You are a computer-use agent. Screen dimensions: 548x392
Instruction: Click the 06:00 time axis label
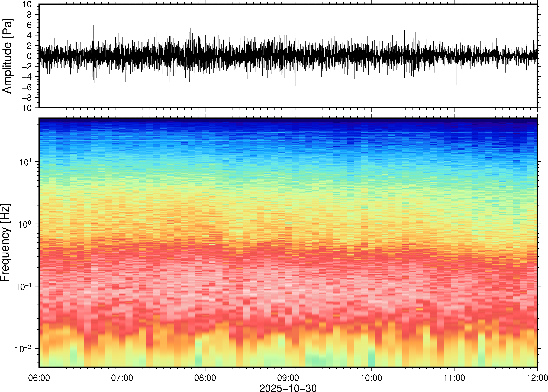(x=39, y=378)
